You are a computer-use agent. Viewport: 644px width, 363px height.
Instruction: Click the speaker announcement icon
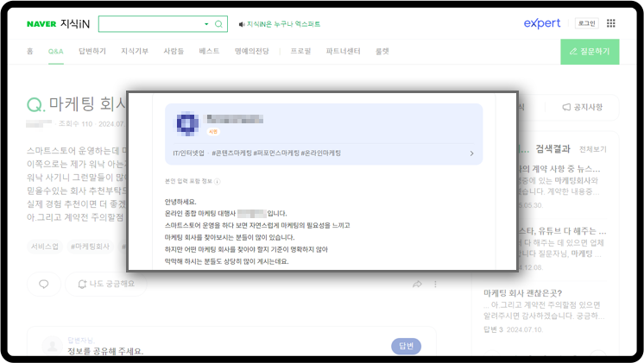[x=242, y=24]
